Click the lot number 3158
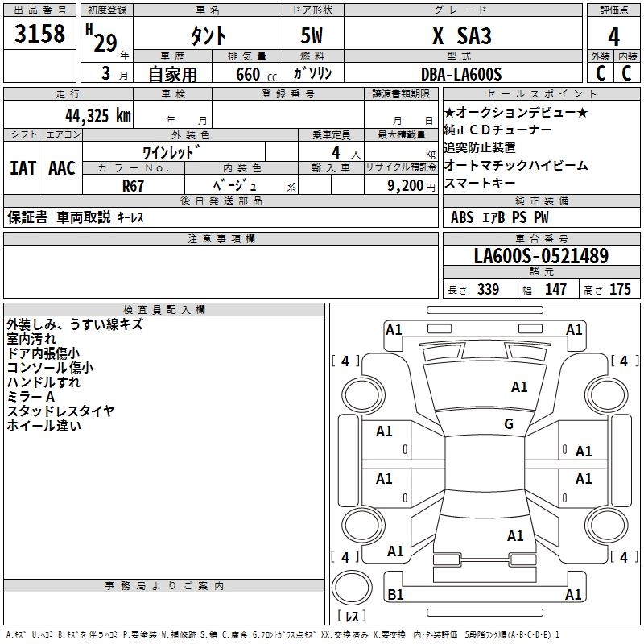This screenshot has height=644, width=644. click(39, 34)
